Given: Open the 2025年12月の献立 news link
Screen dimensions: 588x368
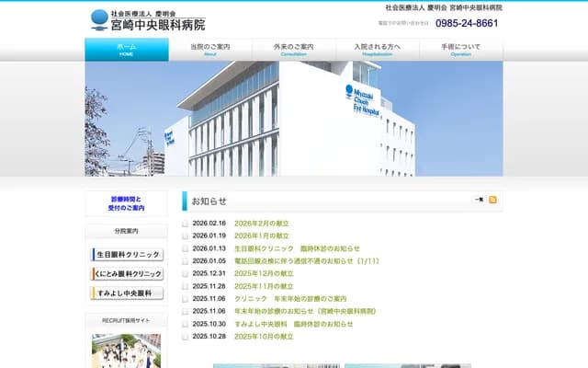Looking at the screenshot, I should (264, 273).
